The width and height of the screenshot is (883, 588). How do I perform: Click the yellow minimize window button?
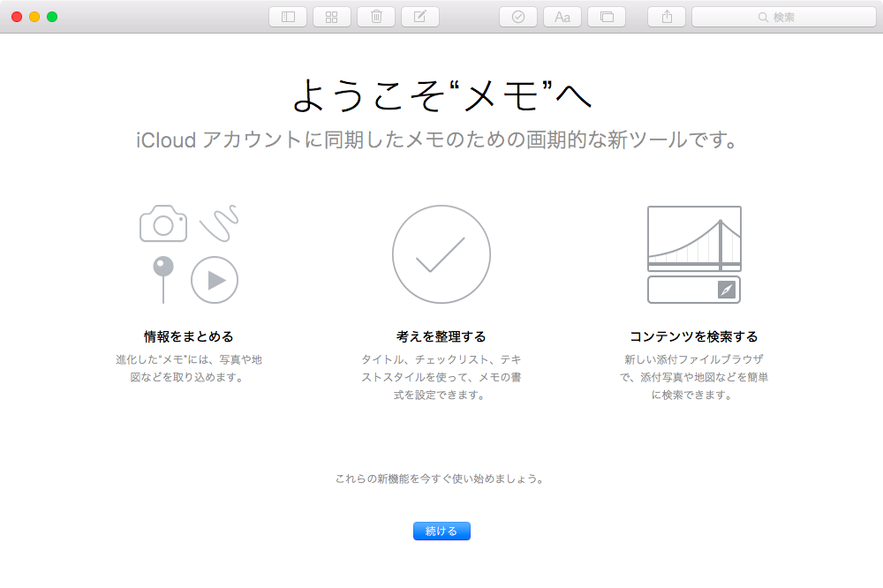click(x=34, y=17)
